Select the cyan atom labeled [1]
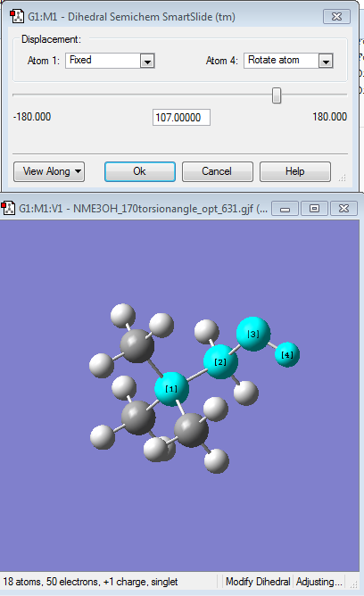 click(x=172, y=389)
